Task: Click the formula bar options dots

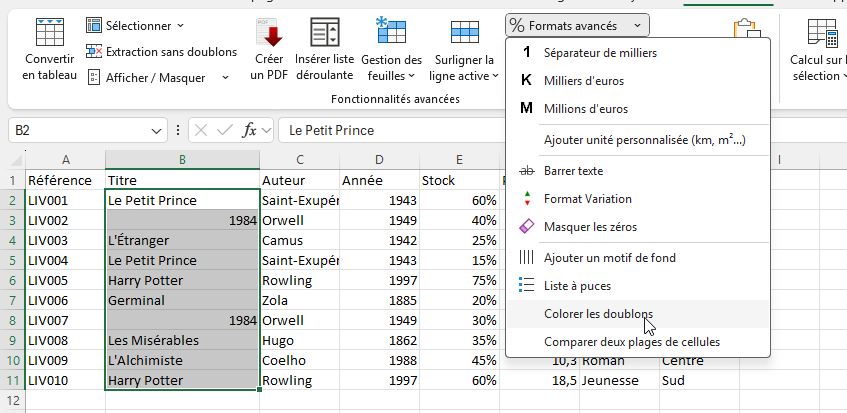Action: tap(178, 130)
